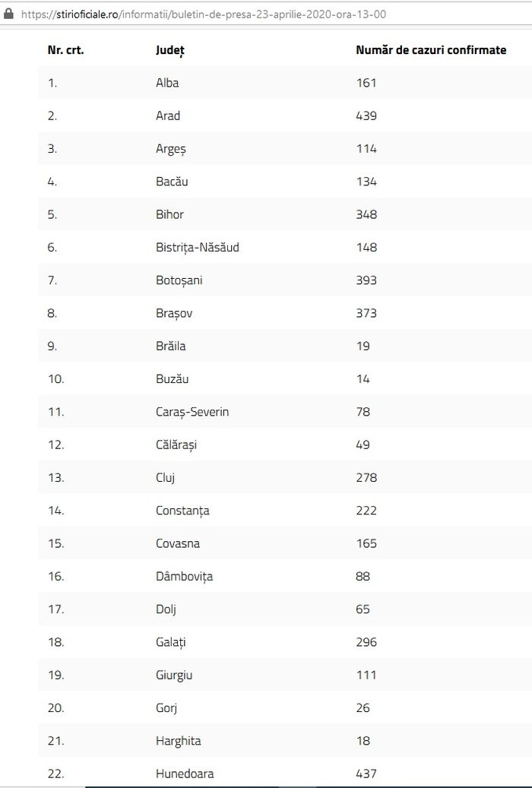Select the Argeș county cell
The height and width of the screenshot is (788, 532).
click(170, 149)
